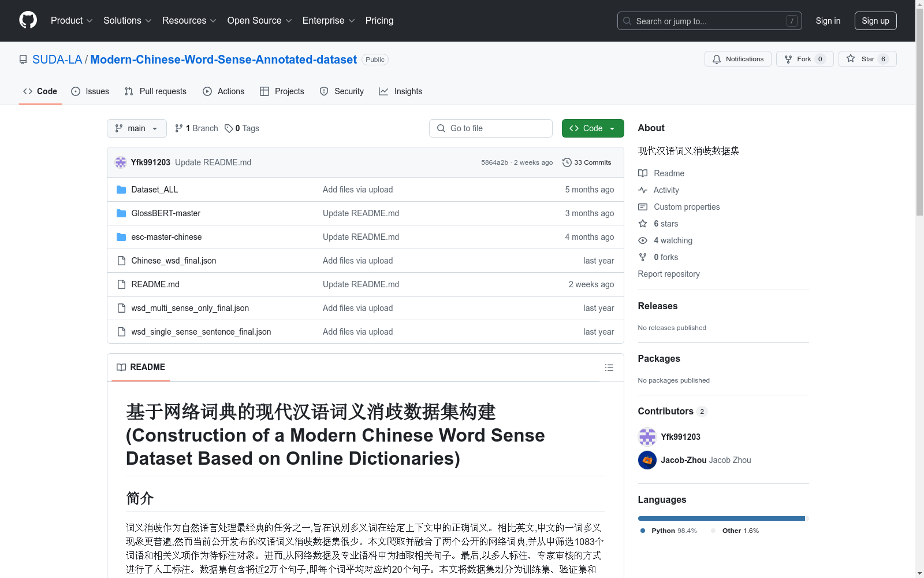Click the GitHub logo icon
This screenshot has height=578, width=924.
pyautogui.click(x=28, y=20)
